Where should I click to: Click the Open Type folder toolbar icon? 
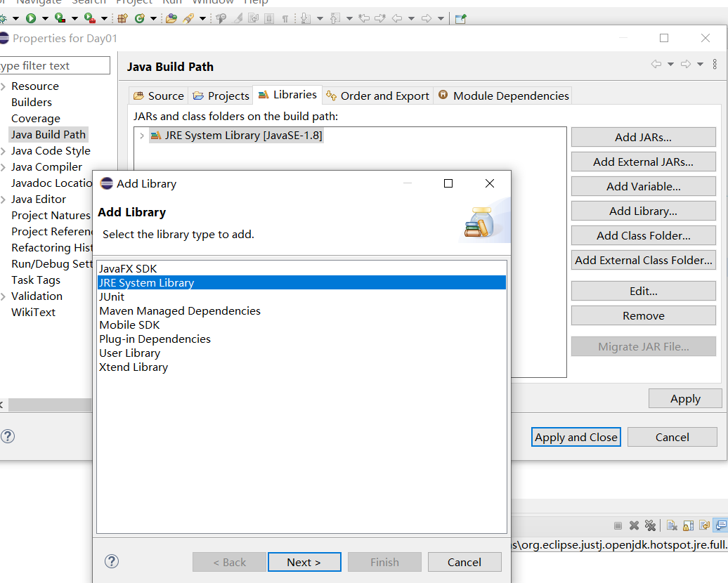coord(171,18)
